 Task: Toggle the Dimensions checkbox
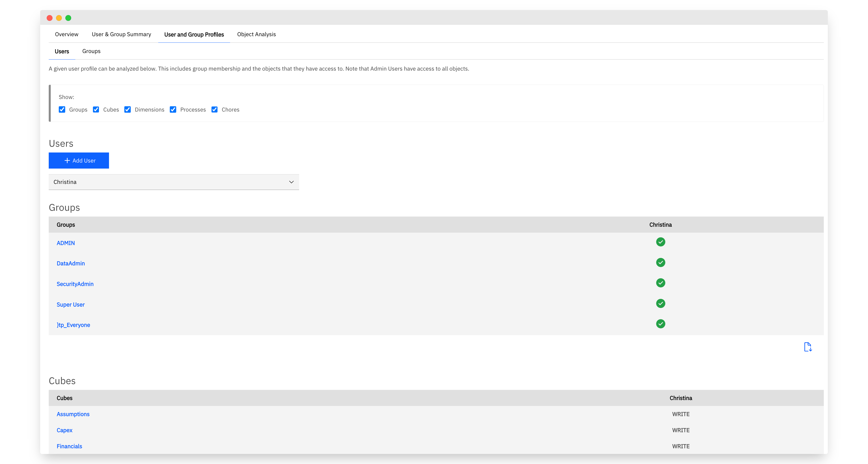click(127, 110)
